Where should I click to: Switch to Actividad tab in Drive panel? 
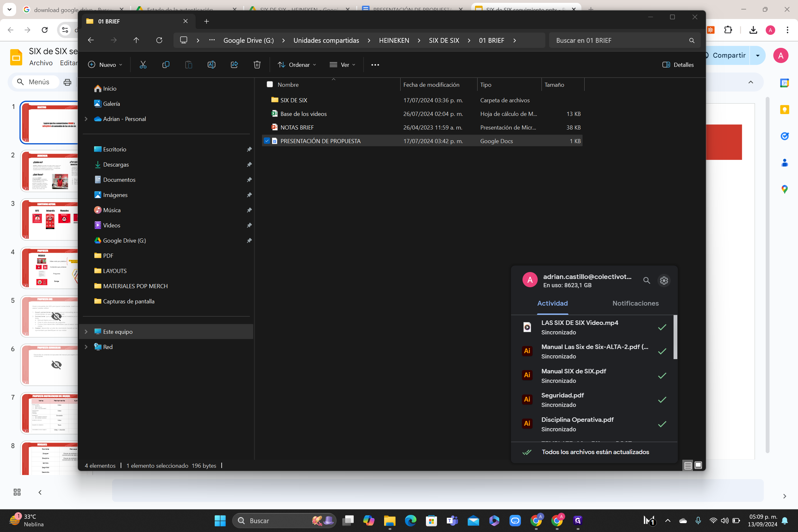coord(552,303)
